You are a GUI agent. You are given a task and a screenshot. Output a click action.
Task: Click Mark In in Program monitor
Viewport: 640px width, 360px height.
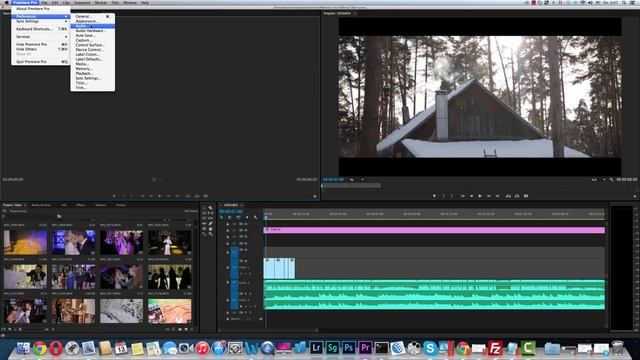(443, 196)
